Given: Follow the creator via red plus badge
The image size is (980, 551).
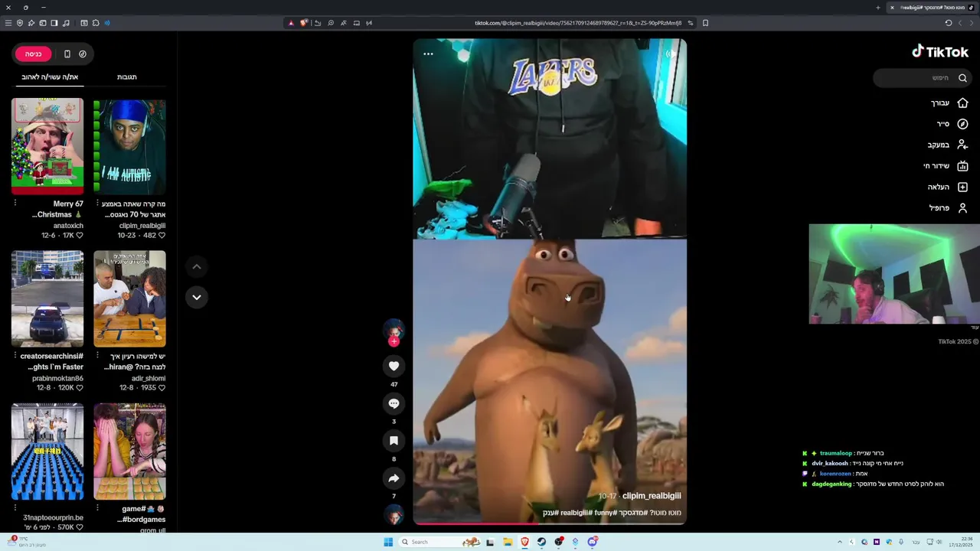Looking at the screenshot, I should pyautogui.click(x=394, y=341).
